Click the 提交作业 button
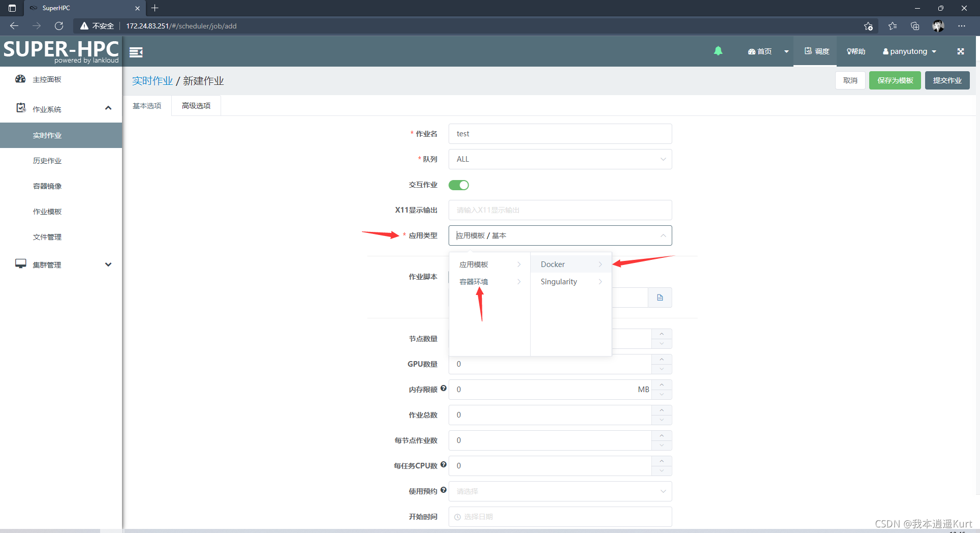The height and width of the screenshot is (533, 980). pos(947,80)
